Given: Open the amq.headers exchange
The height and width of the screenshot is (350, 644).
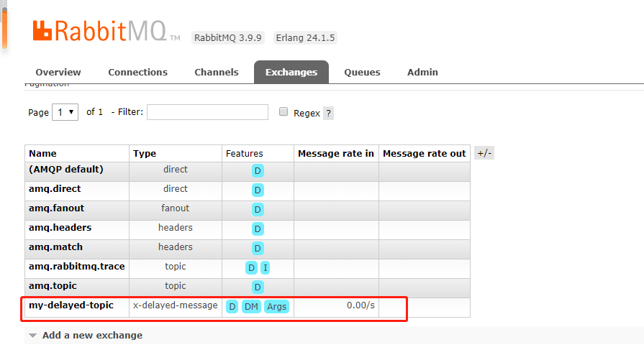Looking at the screenshot, I should (60, 227).
